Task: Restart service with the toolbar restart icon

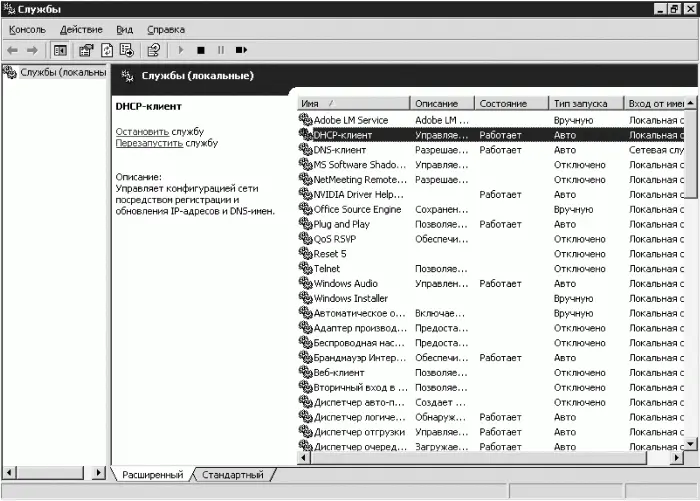Action: coord(241,50)
